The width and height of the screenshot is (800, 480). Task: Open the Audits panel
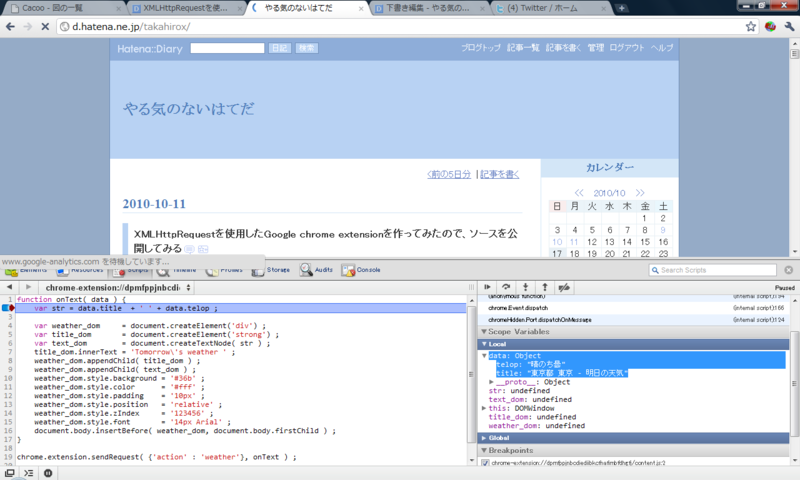[x=316, y=270]
